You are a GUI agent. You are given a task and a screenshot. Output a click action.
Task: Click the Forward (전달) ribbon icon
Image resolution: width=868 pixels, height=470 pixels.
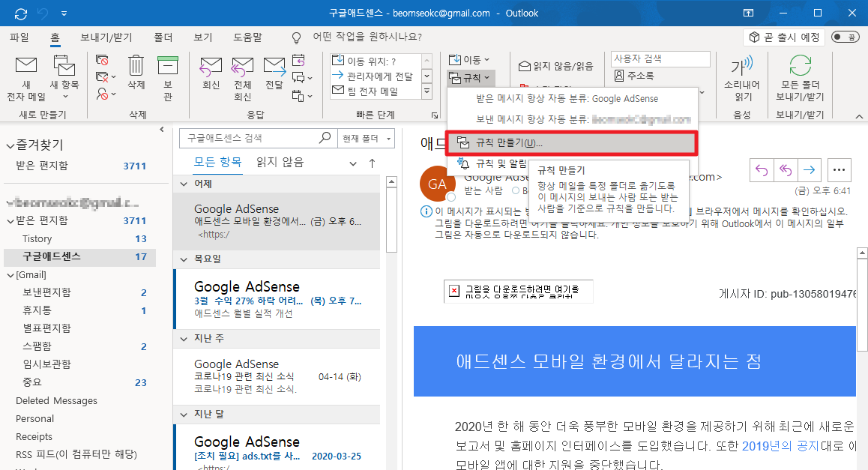click(274, 73)
